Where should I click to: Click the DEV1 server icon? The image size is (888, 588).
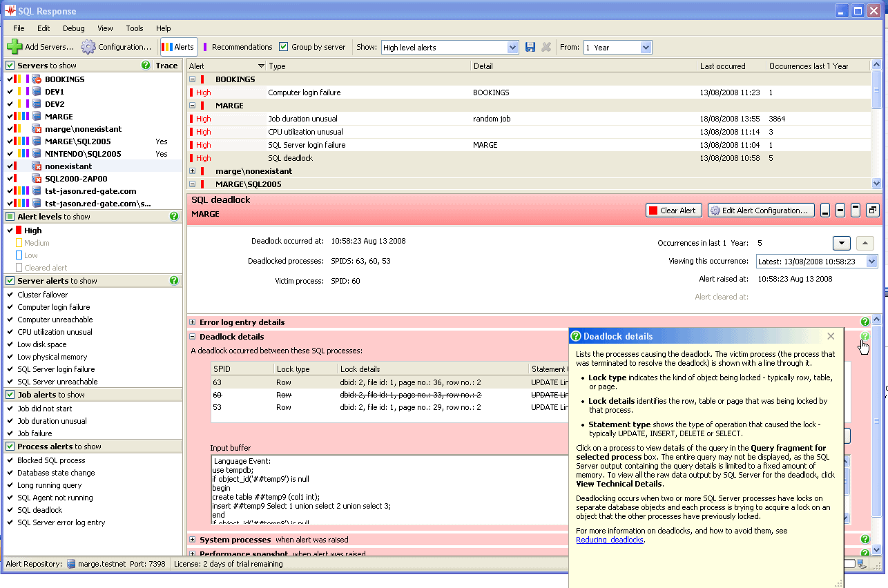click(x=37, y=92)
